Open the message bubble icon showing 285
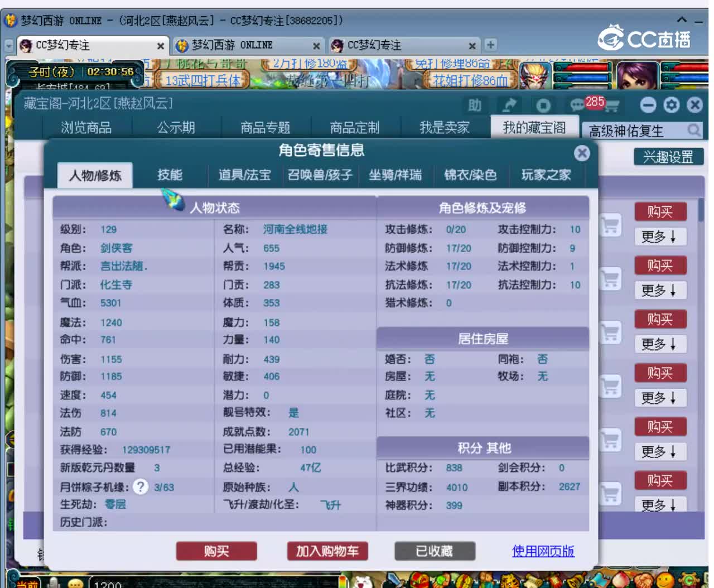 click(576, 105)
